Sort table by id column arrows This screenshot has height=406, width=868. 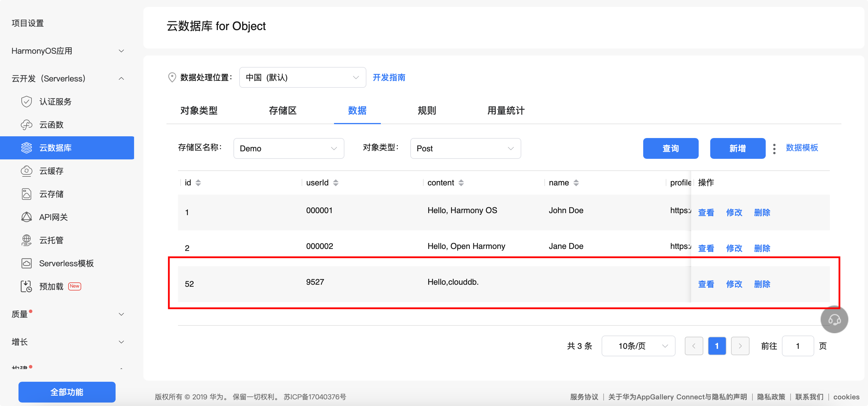click(198, 183)
